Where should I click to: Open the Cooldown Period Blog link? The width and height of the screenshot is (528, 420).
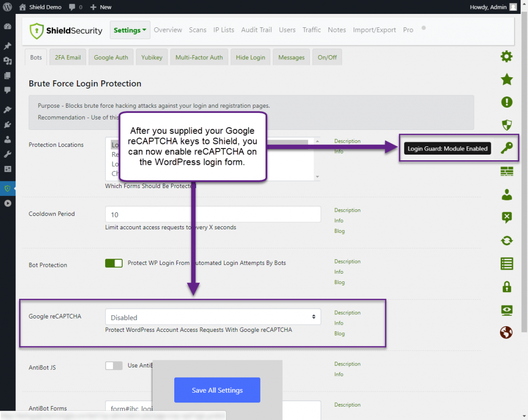click(x=339, y=231)
